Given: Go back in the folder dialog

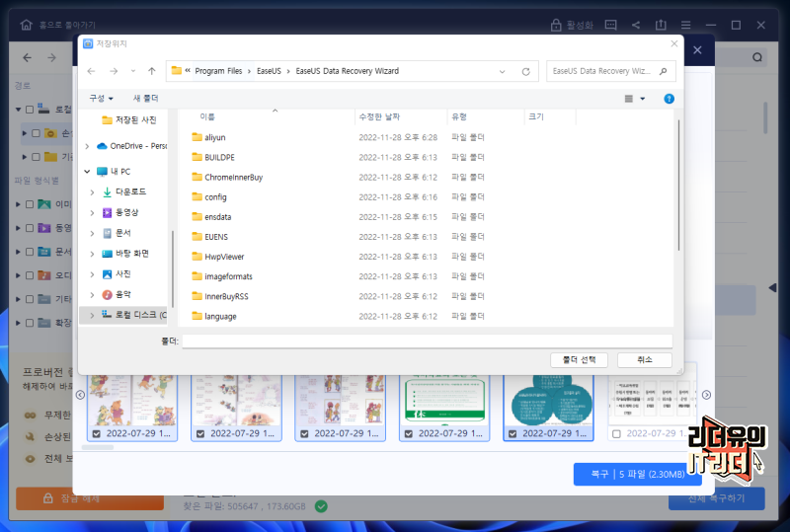Looking at the screenshot, I should (91, 71).
